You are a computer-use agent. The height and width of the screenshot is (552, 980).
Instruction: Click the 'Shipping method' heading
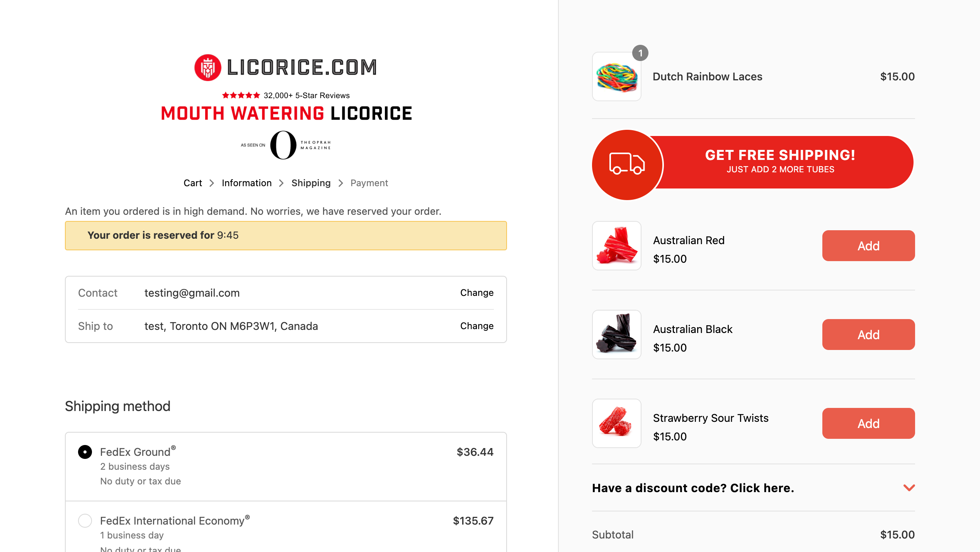tap(117, 406)
